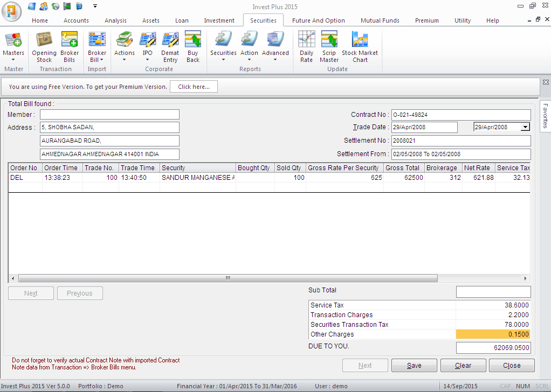Image resolution: width=551 pixels, height=392 pixels.
Task: Expand the Securities reports dropdown arrow
Action: click(223, 60)
